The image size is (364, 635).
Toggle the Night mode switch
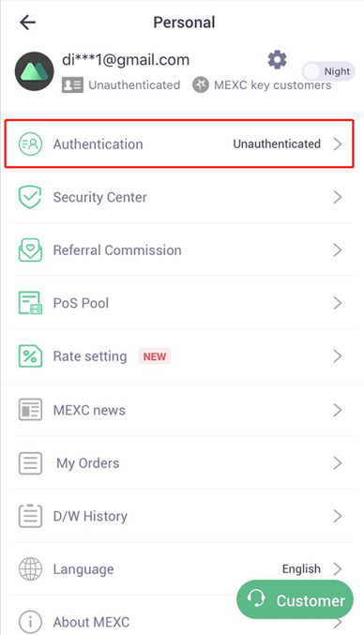click(x=328, y=71)
